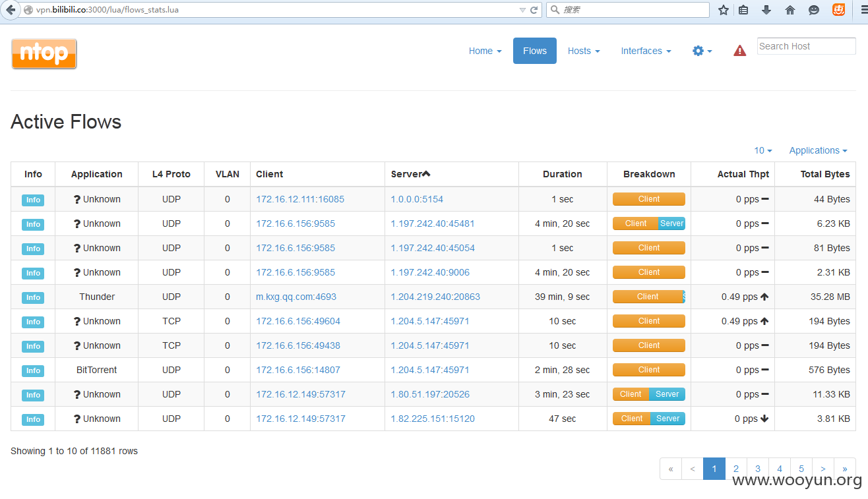
Task: Click the browser address bar
Action: pos(277,10)
